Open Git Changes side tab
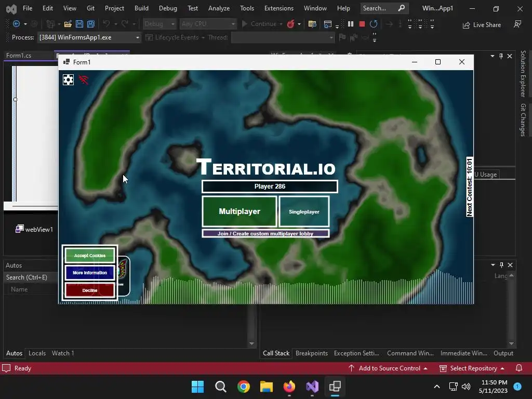Screen dimensions: 532x399 click(523, 120)
